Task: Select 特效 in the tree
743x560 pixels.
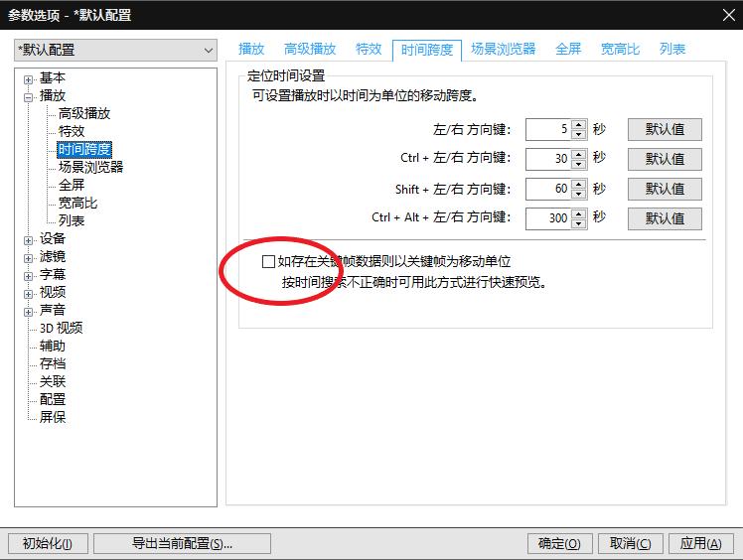Action: (x=72, y=131)
